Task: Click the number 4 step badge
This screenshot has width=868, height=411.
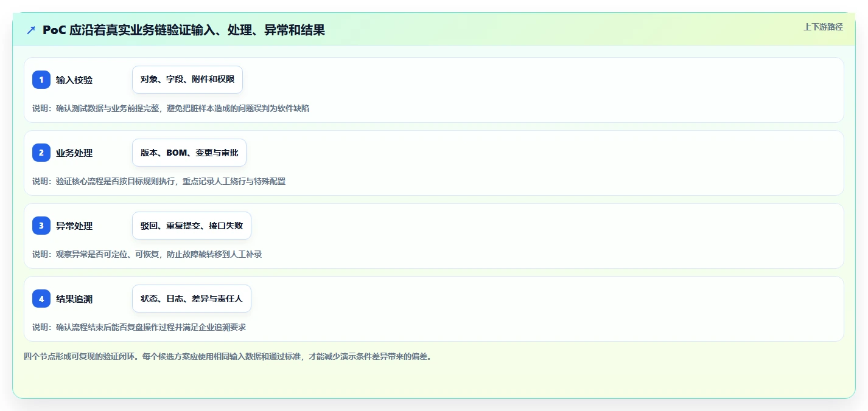Action: coord(41,299)
